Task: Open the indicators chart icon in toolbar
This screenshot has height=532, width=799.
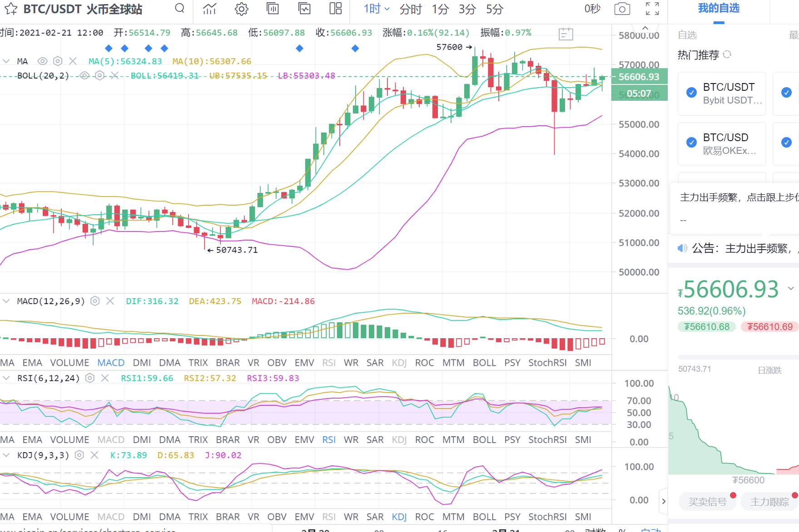Action: point(209,9)
